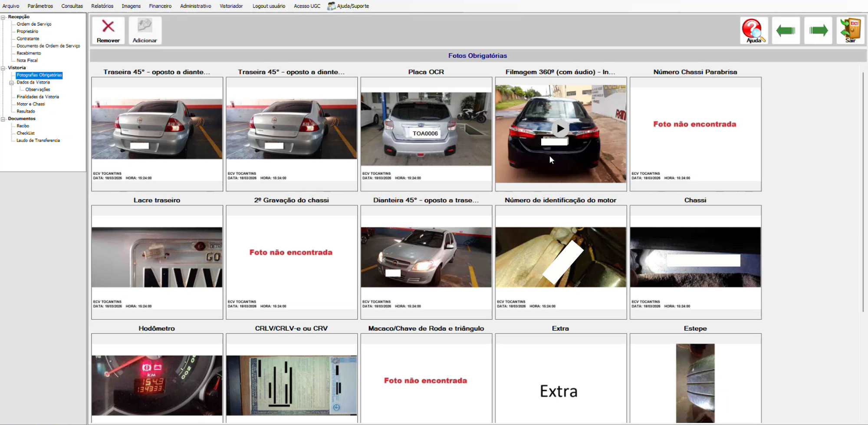Select CheckList tree item
Viewport: 868px width, 425px height.
tap(26, 133)
